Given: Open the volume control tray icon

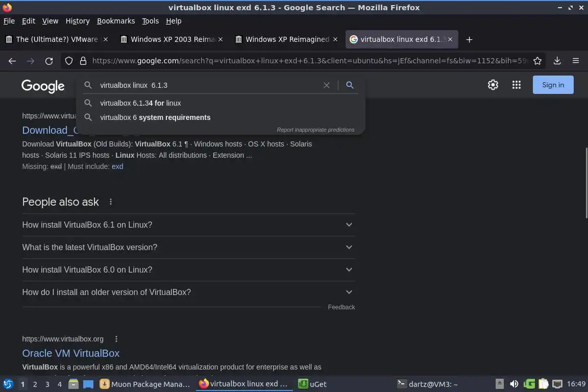Looking at the screenshot, I should pos(514,384).
